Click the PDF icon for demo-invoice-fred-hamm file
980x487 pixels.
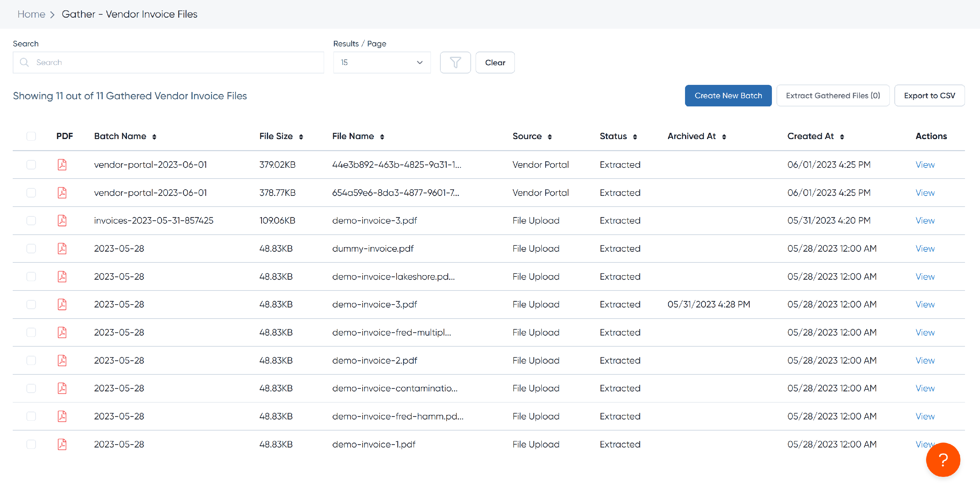click(x=62, y=416)
